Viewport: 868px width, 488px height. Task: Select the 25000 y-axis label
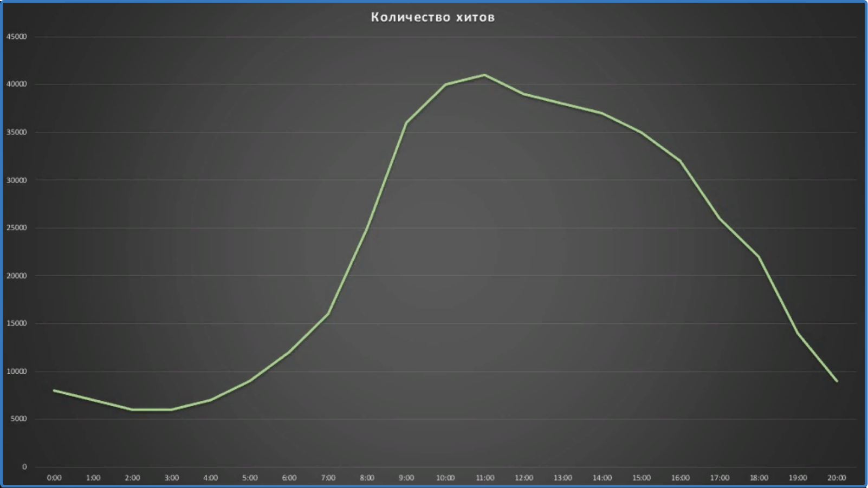click(x=17, y=228)
